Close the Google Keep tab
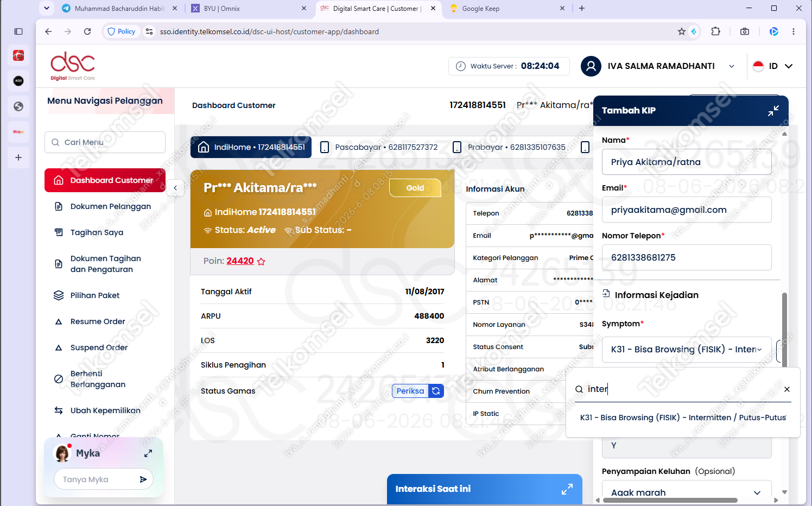Viewport: 812px width, 506px height. click(562, 8)
